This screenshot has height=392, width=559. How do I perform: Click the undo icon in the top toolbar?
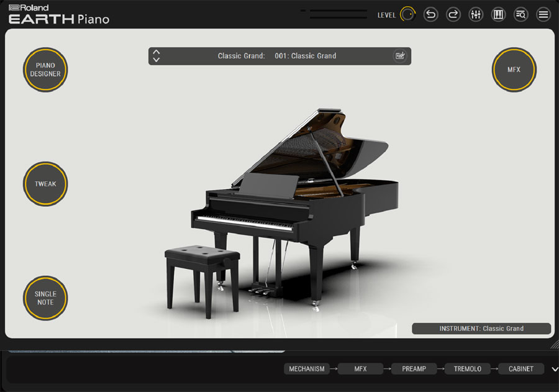(x=431, y=14)
